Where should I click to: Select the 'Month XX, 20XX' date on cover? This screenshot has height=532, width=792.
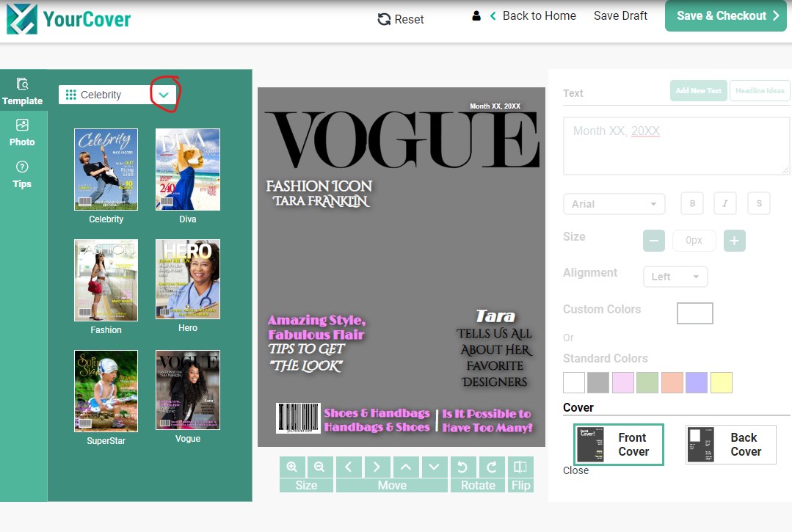tap(495, 106)
